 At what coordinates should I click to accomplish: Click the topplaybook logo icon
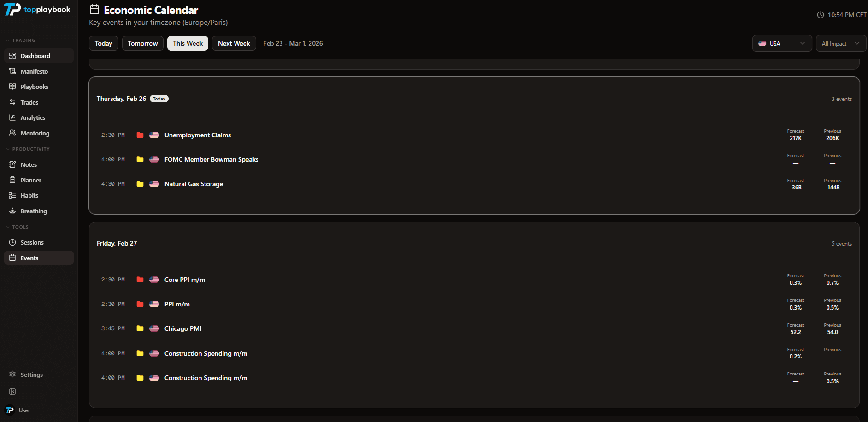12,9
